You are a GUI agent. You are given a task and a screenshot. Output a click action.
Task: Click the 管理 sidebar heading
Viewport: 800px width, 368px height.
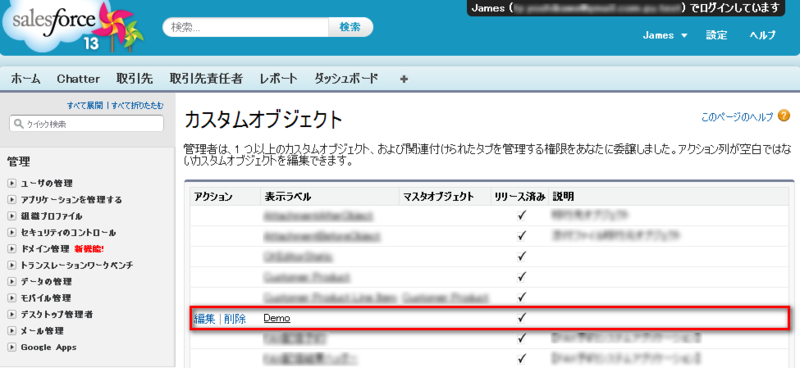[19, 162]
